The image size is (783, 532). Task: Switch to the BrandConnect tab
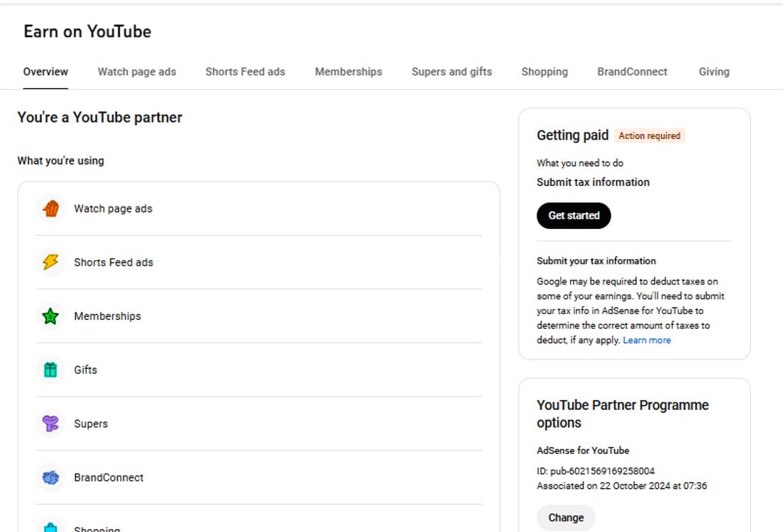(x=633, y=72)
